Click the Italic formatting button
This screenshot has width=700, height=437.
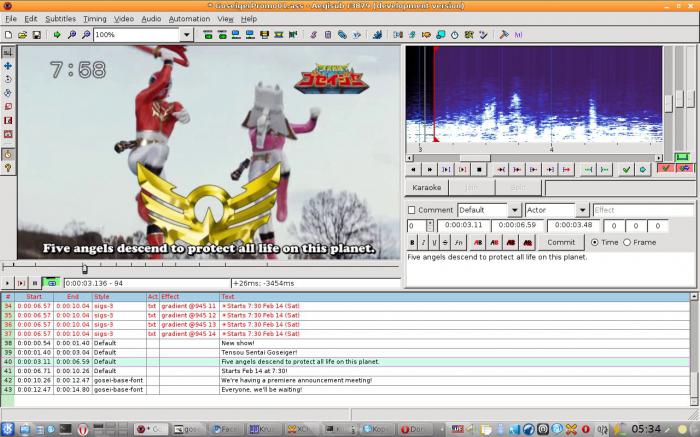tap(423, 242)
